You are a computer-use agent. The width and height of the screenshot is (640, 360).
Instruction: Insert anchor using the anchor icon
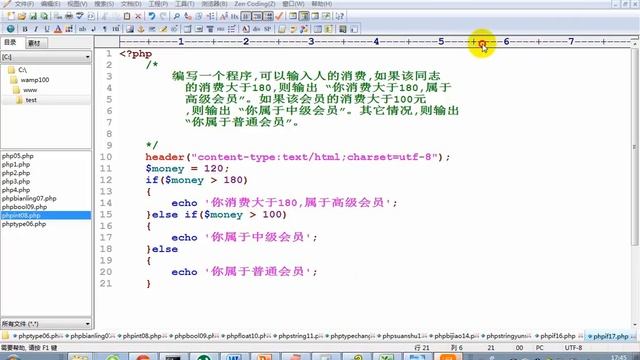pos(141,29)
